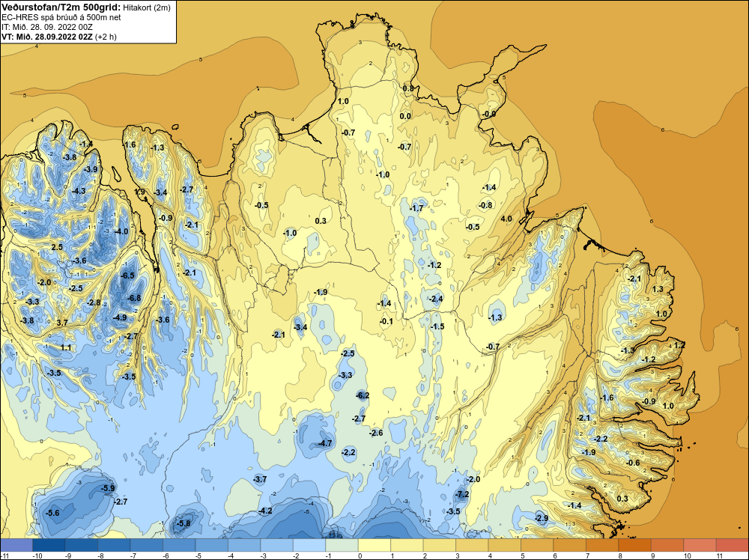Click the -5.6 temperature value
Image resolution: width=749 pixels, height=560 pixels.
[x=52, y=513]
